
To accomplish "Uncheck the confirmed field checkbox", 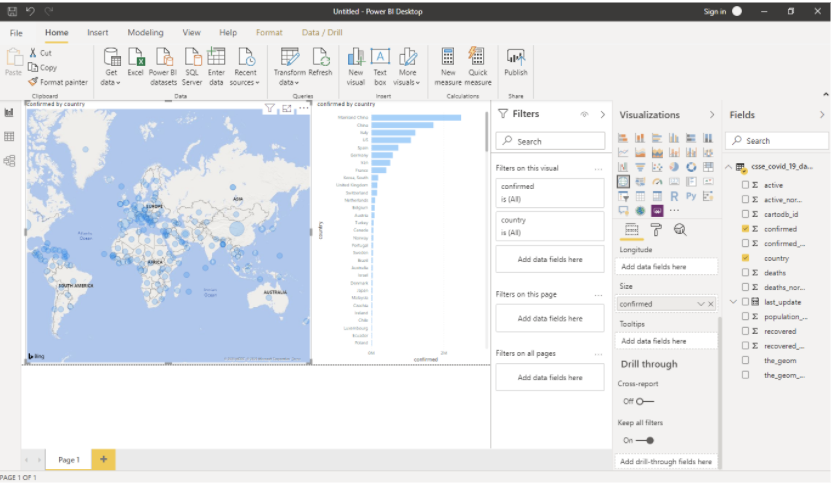I will 745,229.
